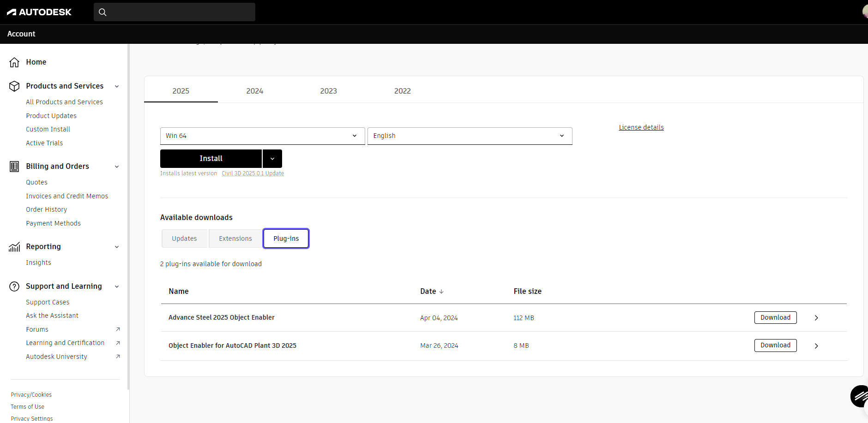Click the Apr 04, 2024 date cell
Screen dimensions: 868x423
[439, 318]
